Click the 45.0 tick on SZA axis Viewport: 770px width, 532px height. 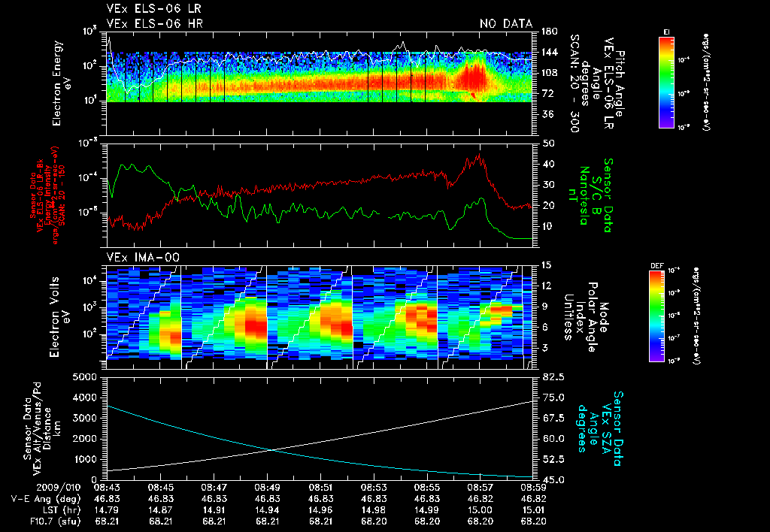(552, 480)
